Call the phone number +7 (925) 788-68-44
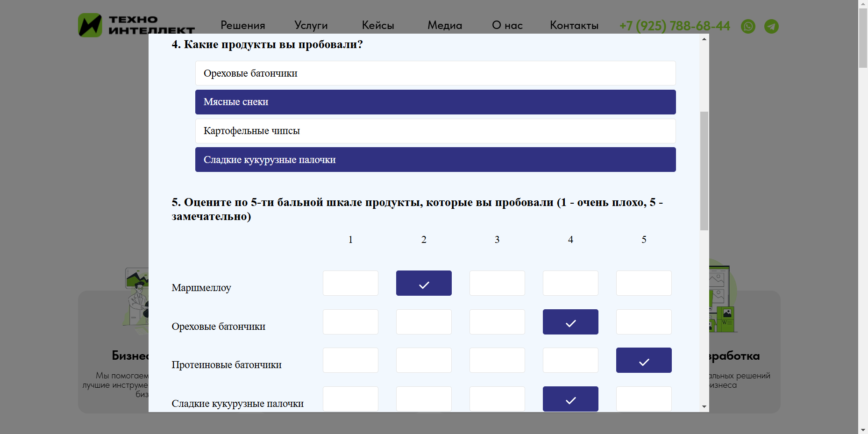Image resolution: width=868 pixels, height=434 pixels. click(x=675, y=26)
